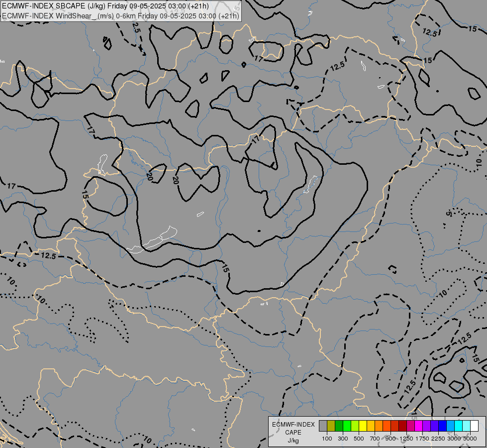The width and height of the screenshot is (487, 448).
Task: Click the legend title ECMWF-INDEX
Action: pyautogui.click(x=293, y=425)
